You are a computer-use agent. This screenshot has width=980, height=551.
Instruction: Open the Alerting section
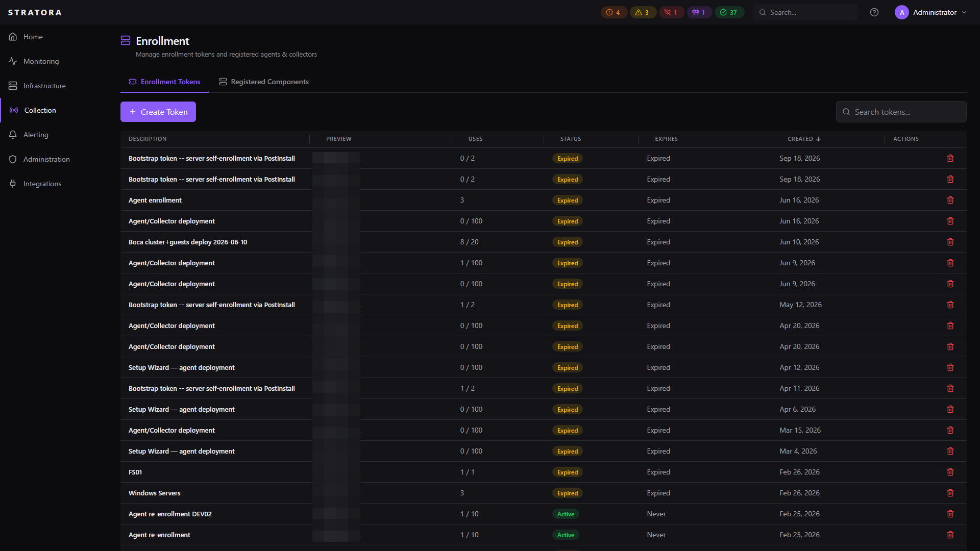[36, 135]
